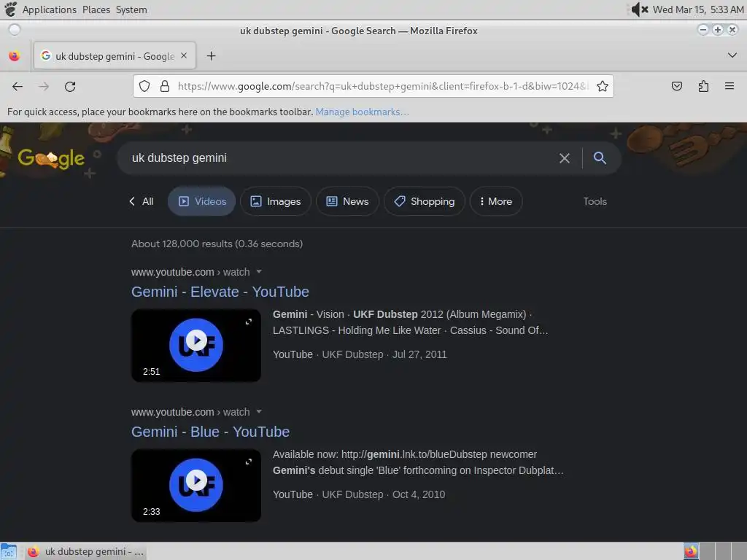The image size is (747, 560).
Task: Open the System menu
Action: [131, 9]
